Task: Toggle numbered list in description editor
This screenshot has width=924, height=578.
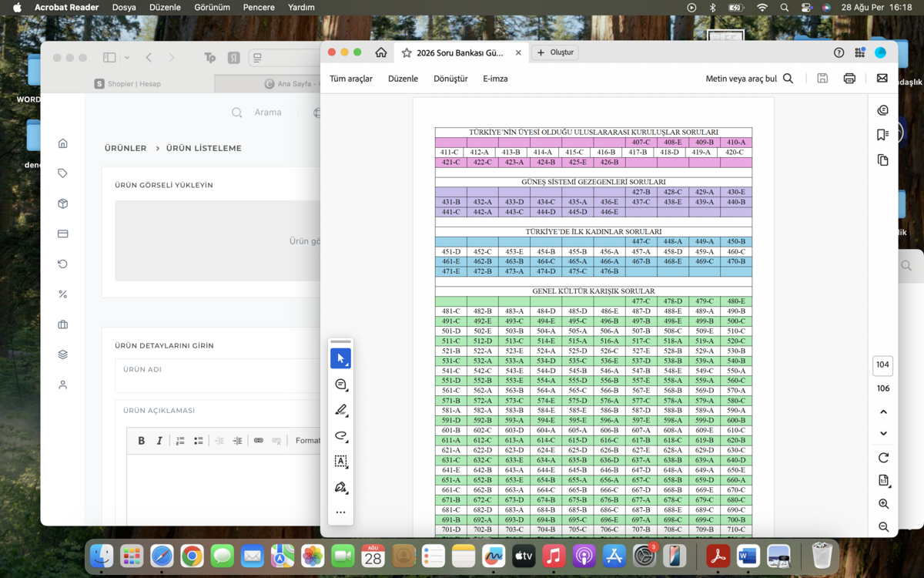Action: click(180, 441)
